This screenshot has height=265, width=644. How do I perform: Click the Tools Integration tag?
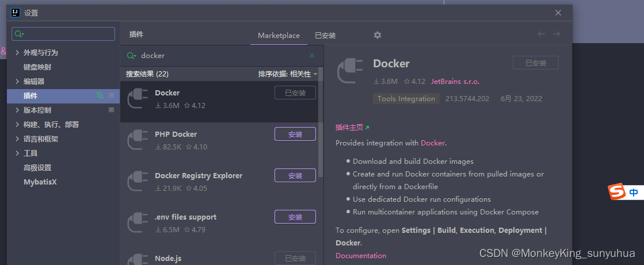[x=406, y=98]
